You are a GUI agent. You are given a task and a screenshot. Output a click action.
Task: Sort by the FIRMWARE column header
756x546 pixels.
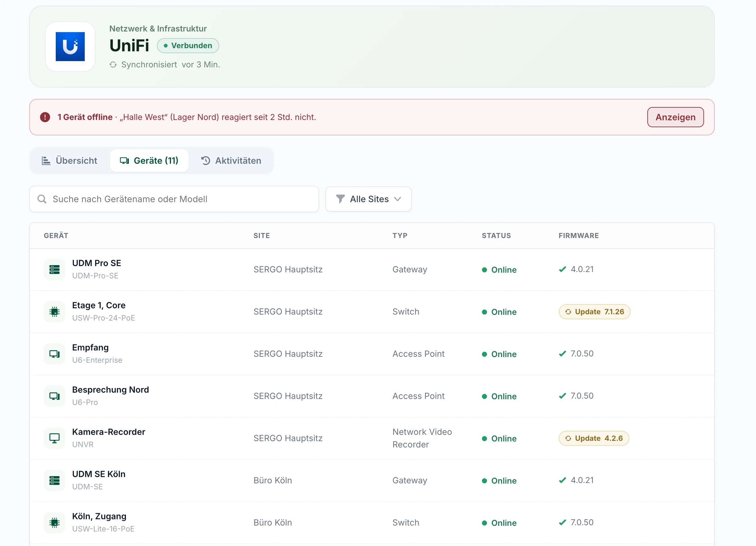coord(579,236)
